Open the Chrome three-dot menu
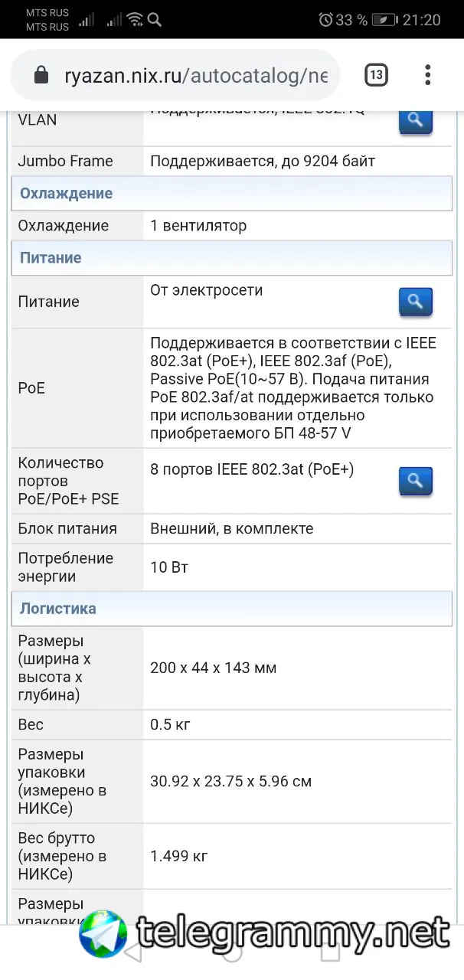The width and height of the screenshot is (464, 980). (428, 75)
